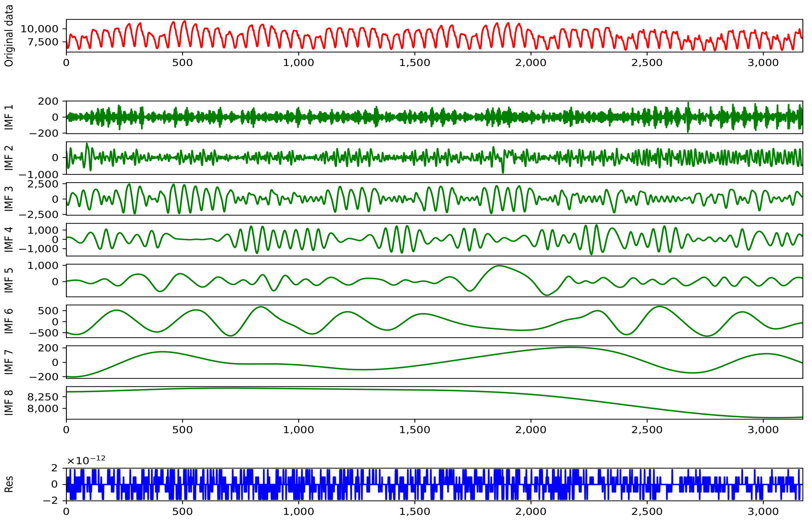Click the 10,000 tick on original data plot
812x522 pixels.
tap(39, 29)
